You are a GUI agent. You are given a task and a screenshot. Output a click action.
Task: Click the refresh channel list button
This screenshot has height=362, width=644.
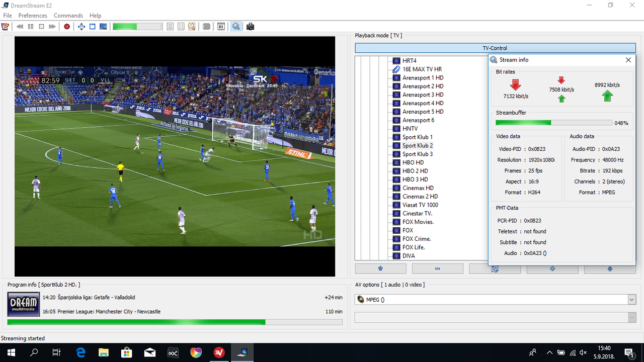(495, 269)
